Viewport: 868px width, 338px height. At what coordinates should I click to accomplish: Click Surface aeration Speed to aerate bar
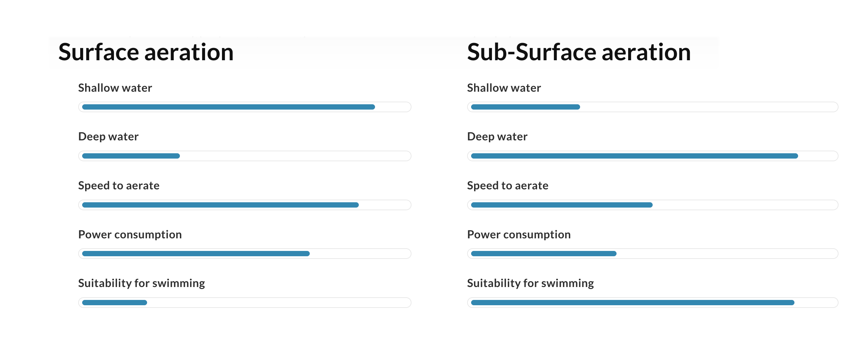[x=244, y=205]
